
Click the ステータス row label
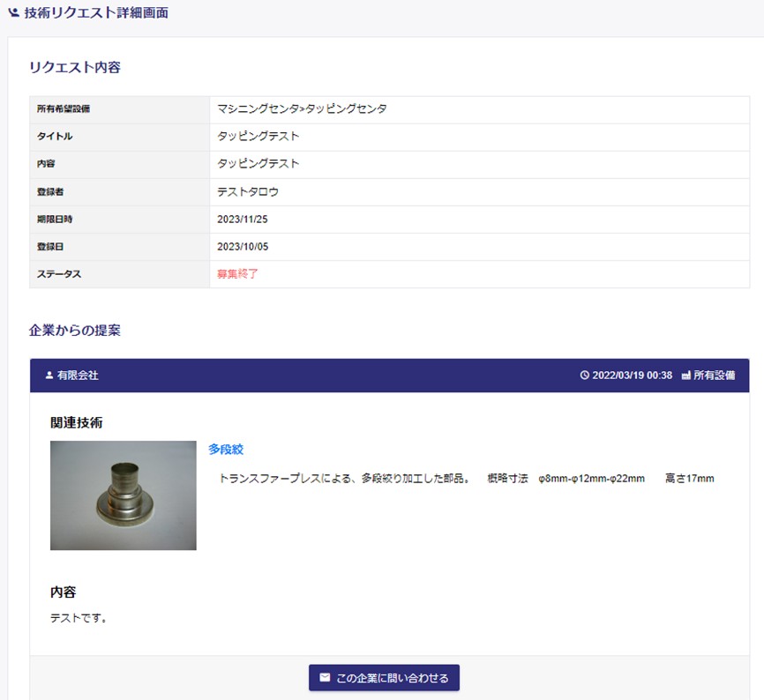(59, 274)
